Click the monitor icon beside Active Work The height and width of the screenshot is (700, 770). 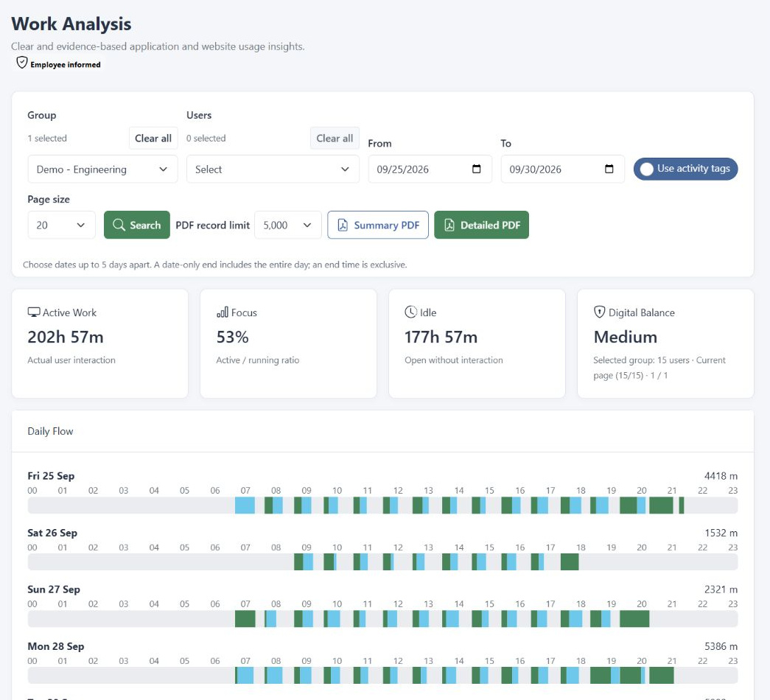[34, 312]
